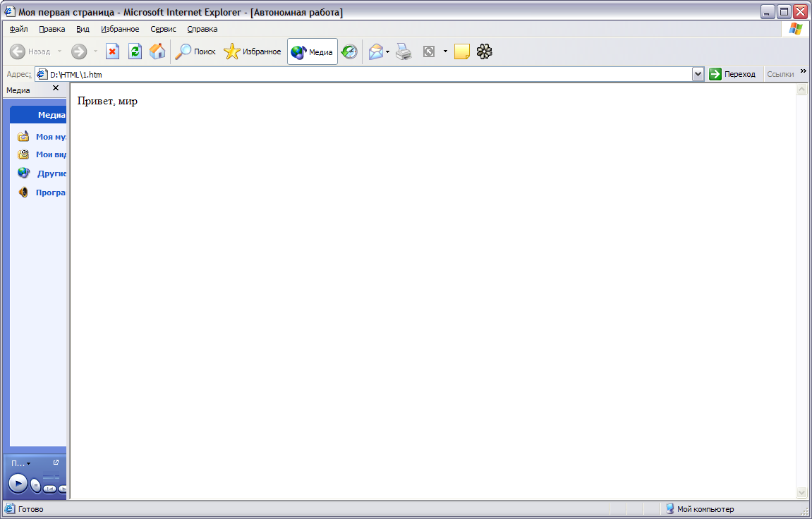Image resolution: width=812 pixels, height=519 pixels.
Task: Open dropdown arrow beside gray resize icon
Action: click(445, 51)
